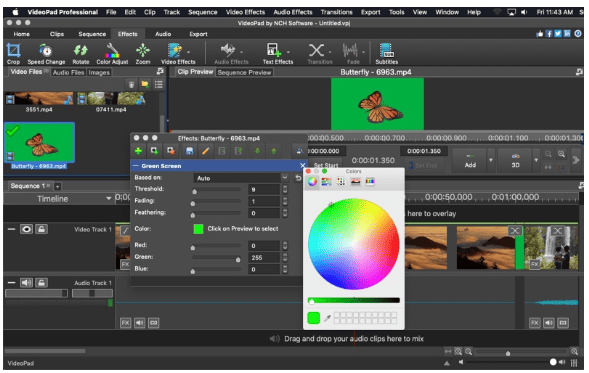Click the Wi-Fi icon in the macOS menu bar
Screen dimensions: 589x373
point(497,12)
